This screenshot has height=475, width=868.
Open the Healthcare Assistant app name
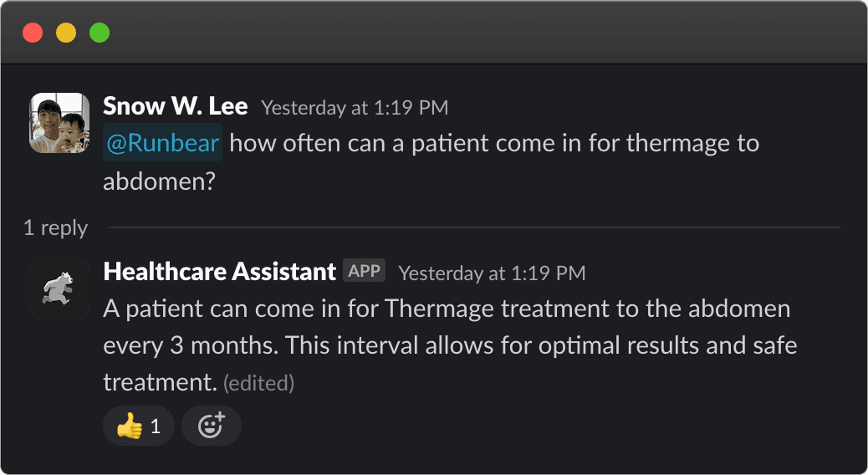[219, 271]
